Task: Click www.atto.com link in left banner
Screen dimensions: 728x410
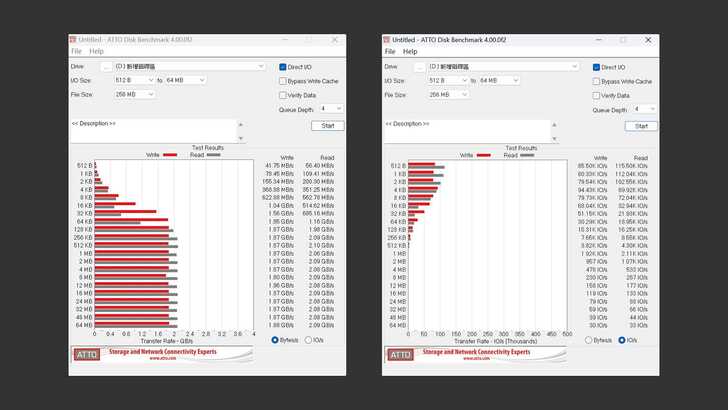Action: point(162,358)
